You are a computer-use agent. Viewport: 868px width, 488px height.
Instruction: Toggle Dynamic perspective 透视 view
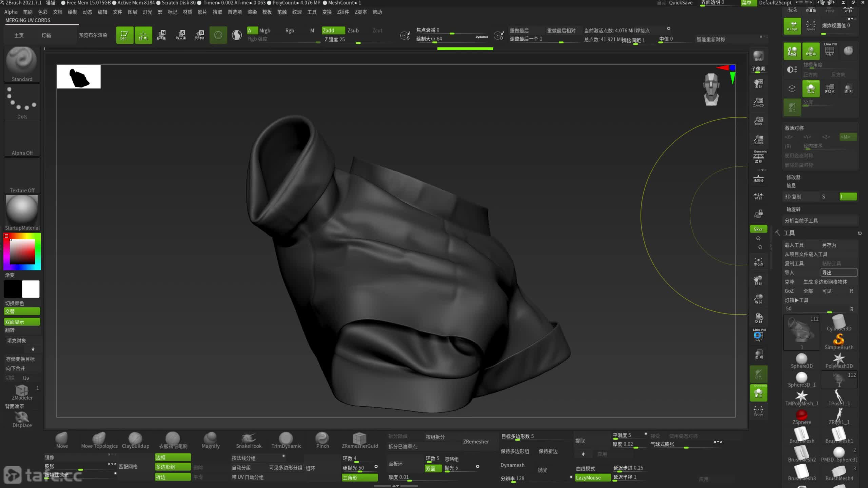[x=758, y=157]
